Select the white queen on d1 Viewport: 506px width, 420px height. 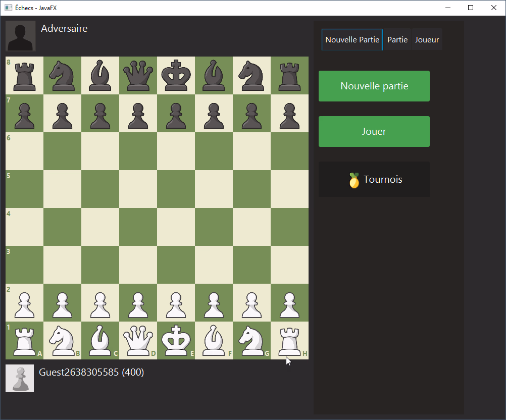[138, 341]
